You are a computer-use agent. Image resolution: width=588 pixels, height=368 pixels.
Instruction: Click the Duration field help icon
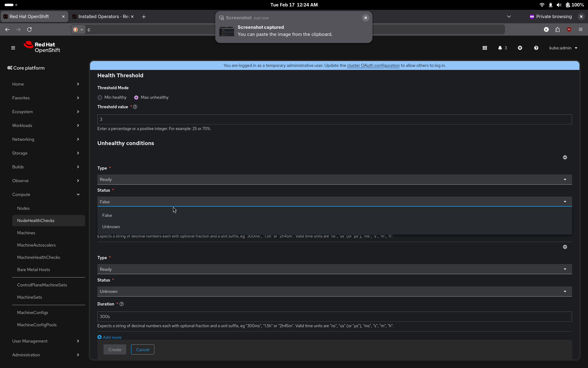point(122,304)
